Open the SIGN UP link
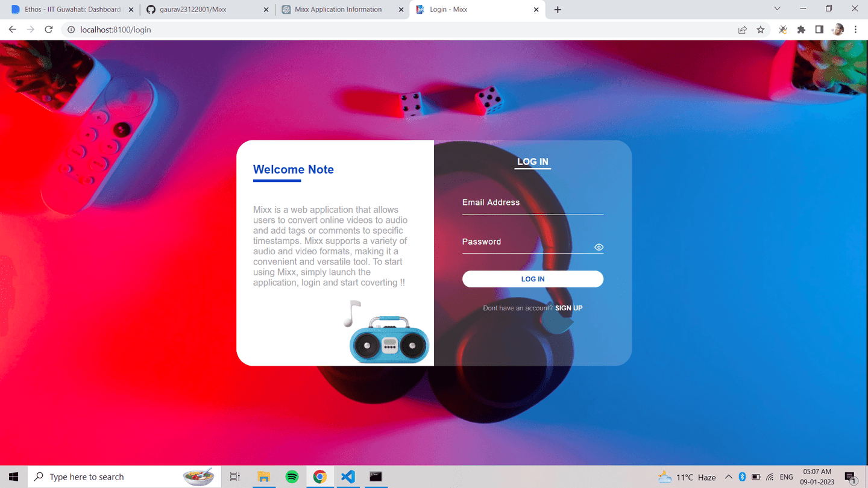Image resolution: width=868 pixels, height=488 pixels. click(x=568, y=308)
